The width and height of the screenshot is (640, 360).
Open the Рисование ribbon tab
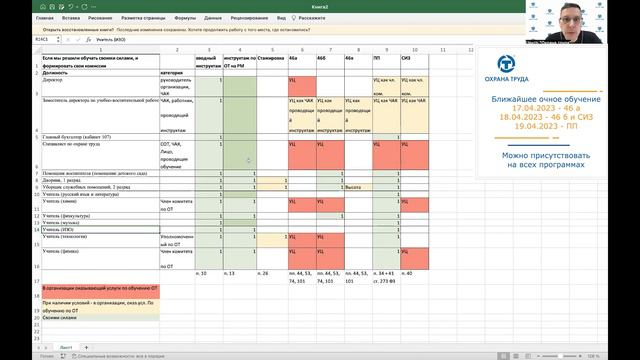(x=100, y=18)
